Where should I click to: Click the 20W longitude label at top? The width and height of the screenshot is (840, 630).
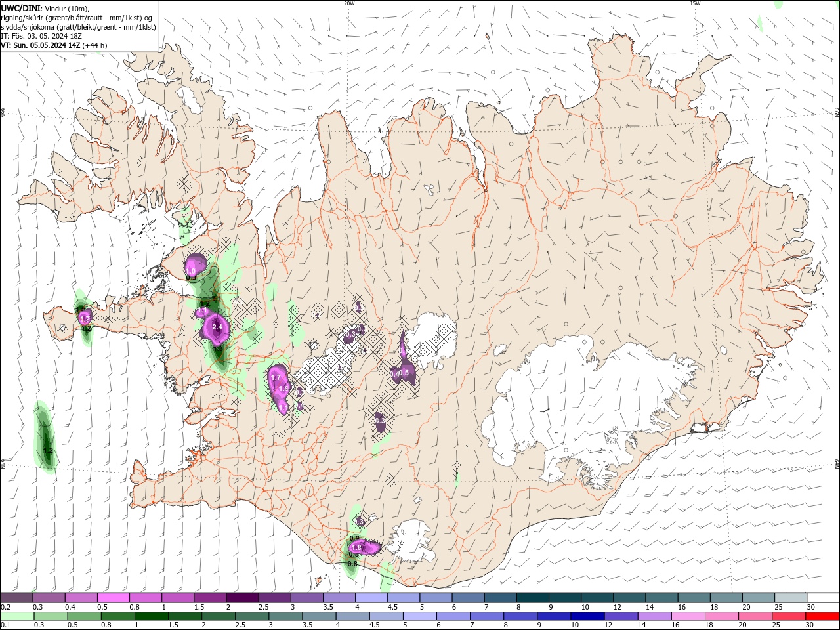coord(349,3)
